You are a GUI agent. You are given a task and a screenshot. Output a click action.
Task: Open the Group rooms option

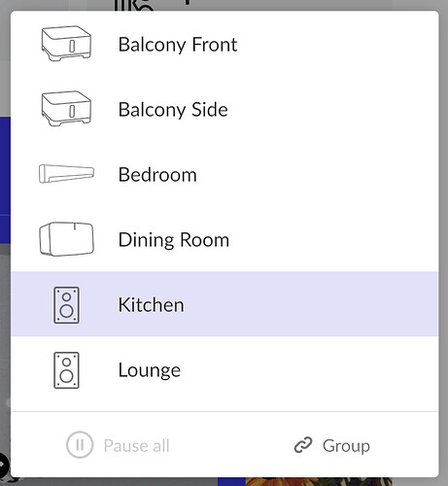332,445
